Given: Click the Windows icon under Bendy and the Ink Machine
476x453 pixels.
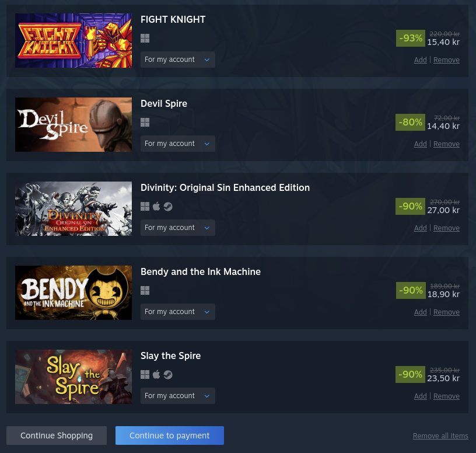Looking at the screenshot, I should point(145,291).
